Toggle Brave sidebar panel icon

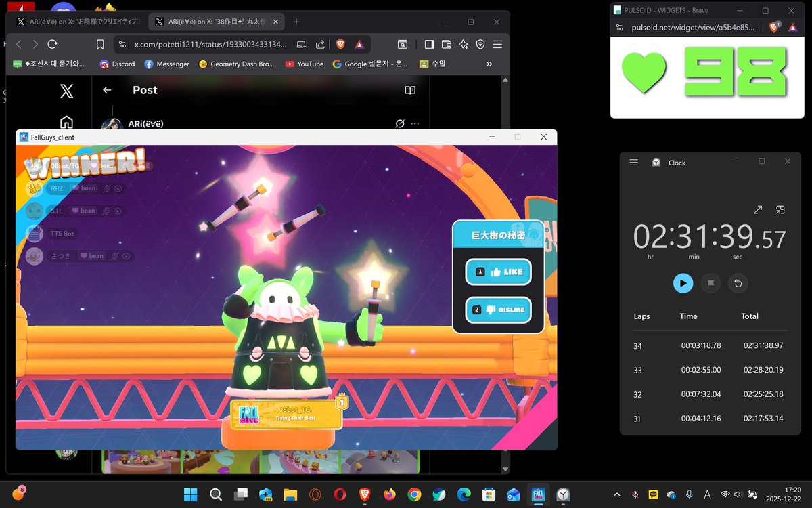click(x=429, y=44)
